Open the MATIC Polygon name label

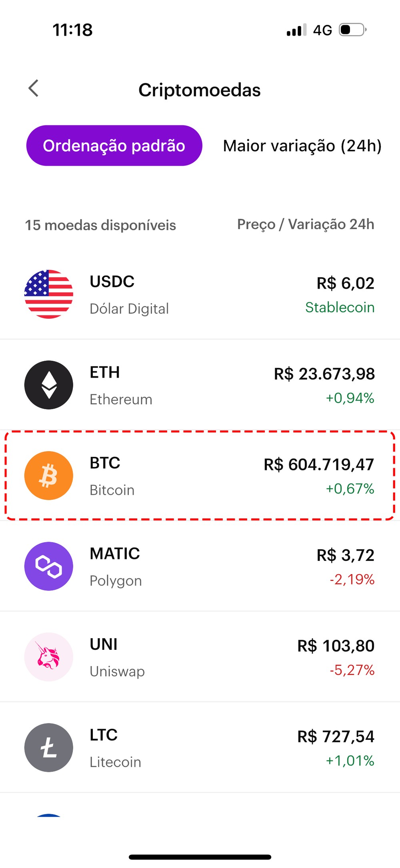(116, 581)
